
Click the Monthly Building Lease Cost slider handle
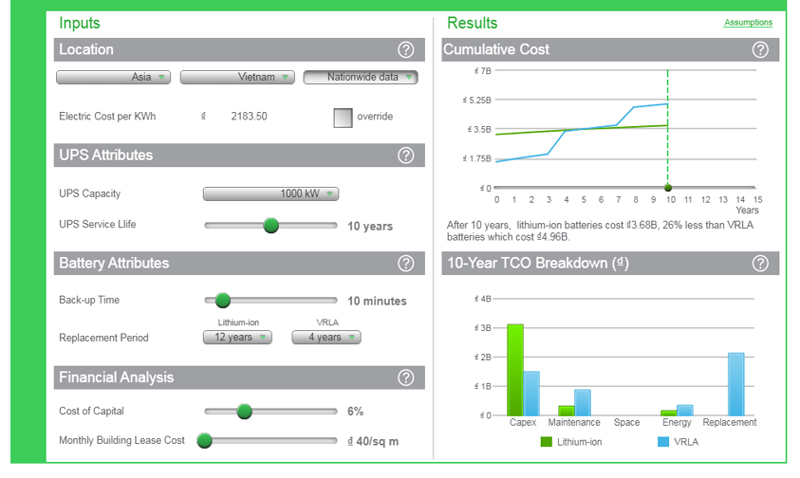tap(205, 440)
